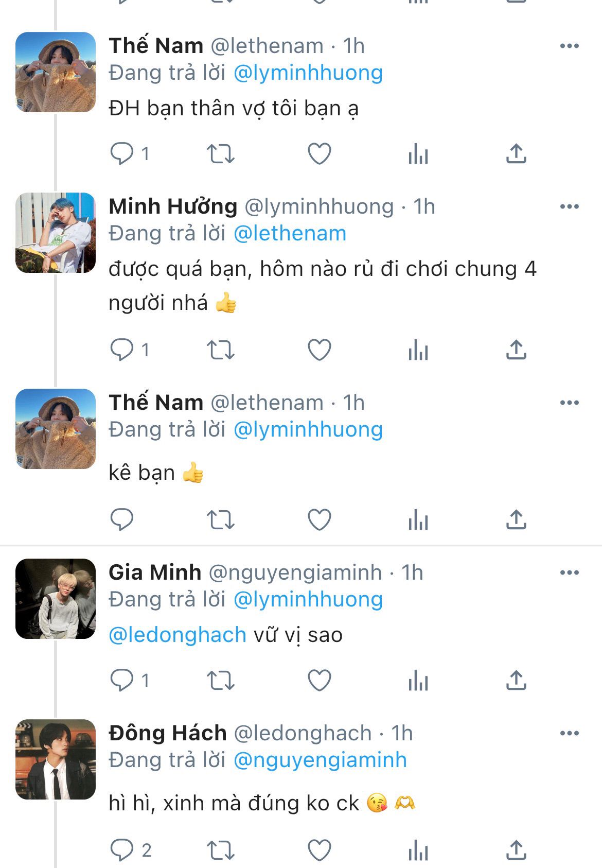Like Thế Nam's "ĐH bạn thân" tweet
Image resolution: width=602 pixels, height=868 pixels.
click(x=319, y=154)
